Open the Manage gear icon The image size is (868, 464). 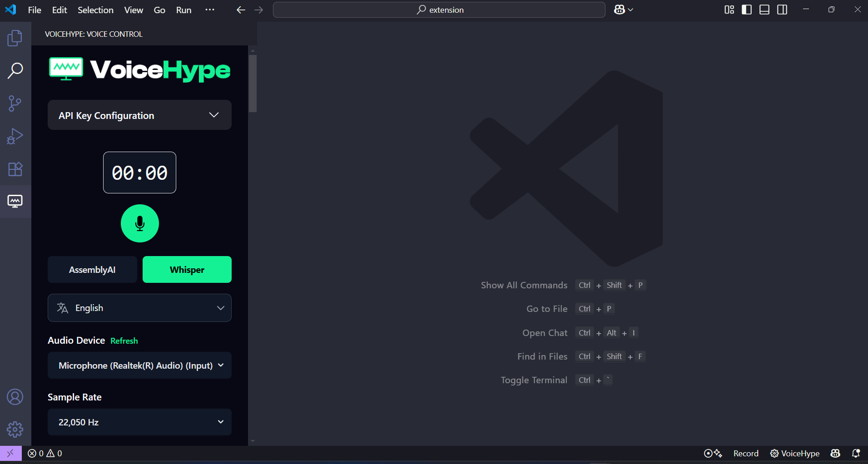(x=15, y=429)
